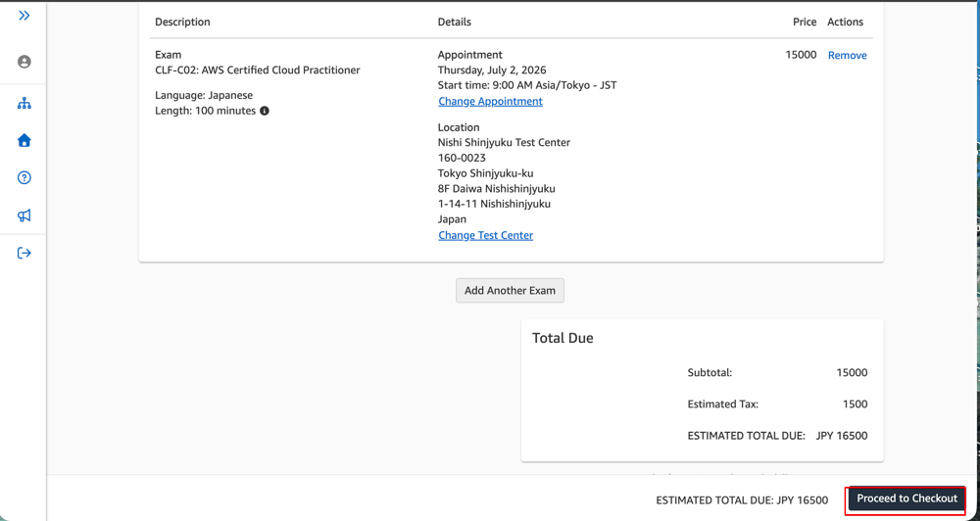This screenshot has height=521, width=980.
Task: Select the Subtotal value 15000
Action: click(x=852, y=373)
